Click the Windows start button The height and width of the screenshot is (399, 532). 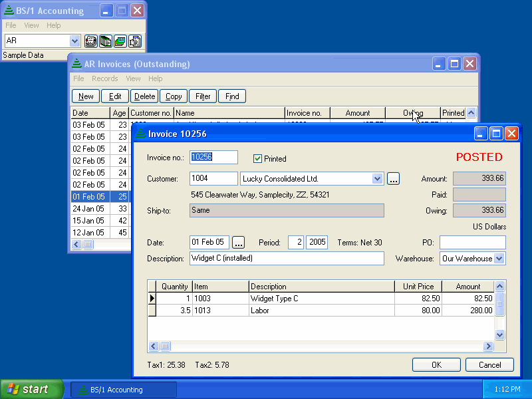tap(31, 389)
